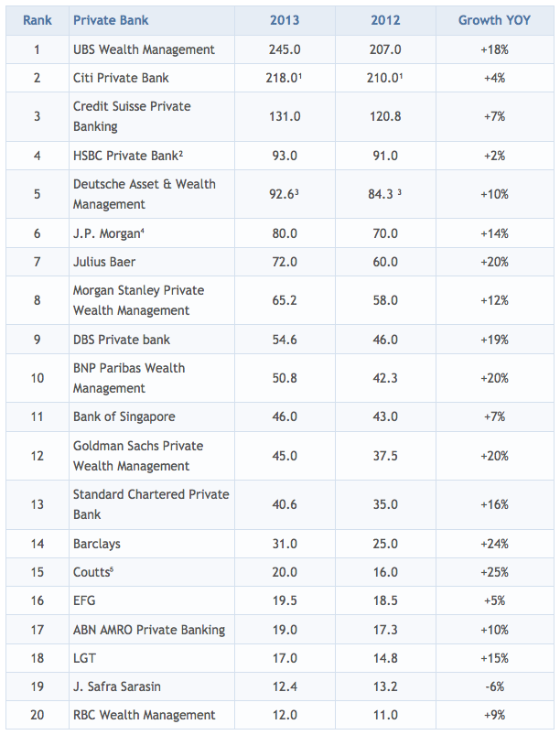Select the RBC Wealth Management row name

(x=144, y=715)
